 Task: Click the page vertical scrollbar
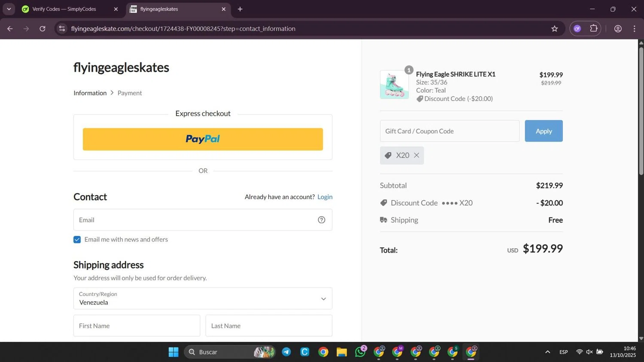[641, 111]
